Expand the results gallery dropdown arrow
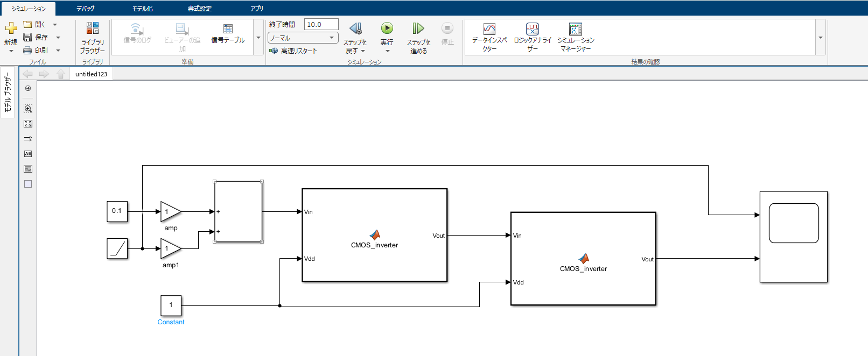This screenshot has width=868, height=356. click(x=821, y=38)
